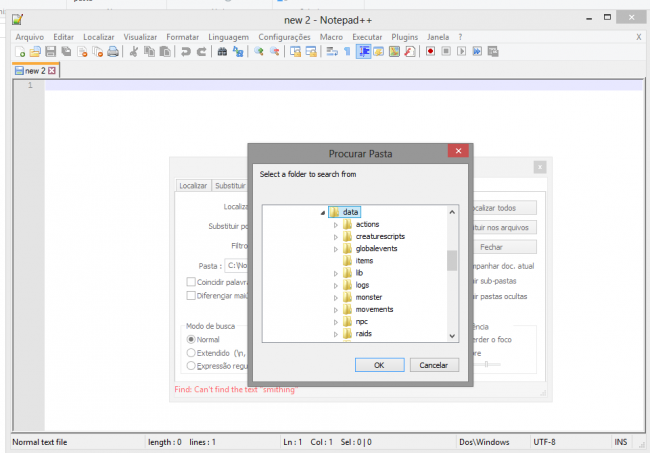This screenshot has height=453, width=650.
Task: Save the current file with the floppy icon
Action: (51, 51)
